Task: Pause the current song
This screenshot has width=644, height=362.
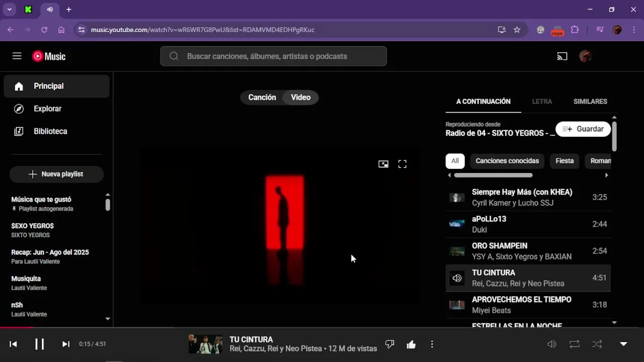Action: click(x=39, y=344)
